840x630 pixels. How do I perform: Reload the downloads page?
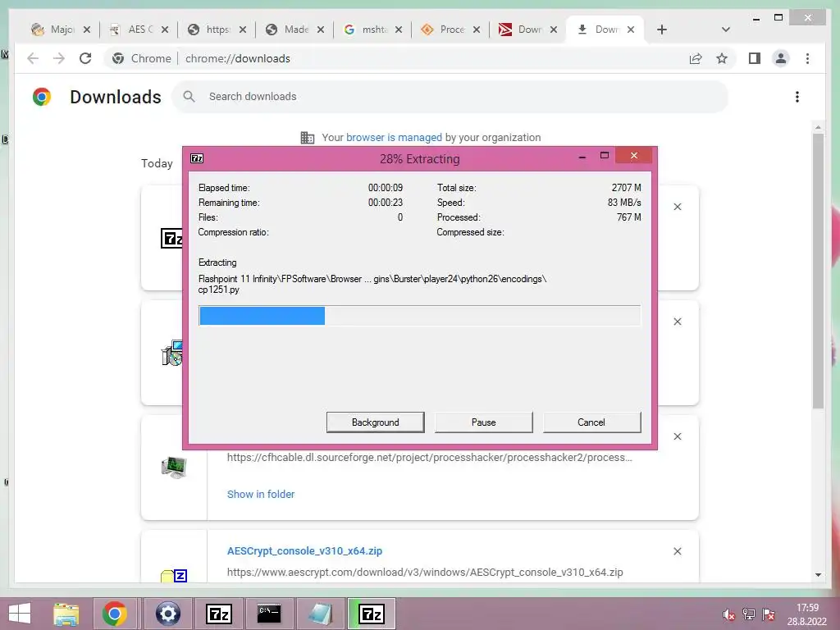[x=85, y=58]
